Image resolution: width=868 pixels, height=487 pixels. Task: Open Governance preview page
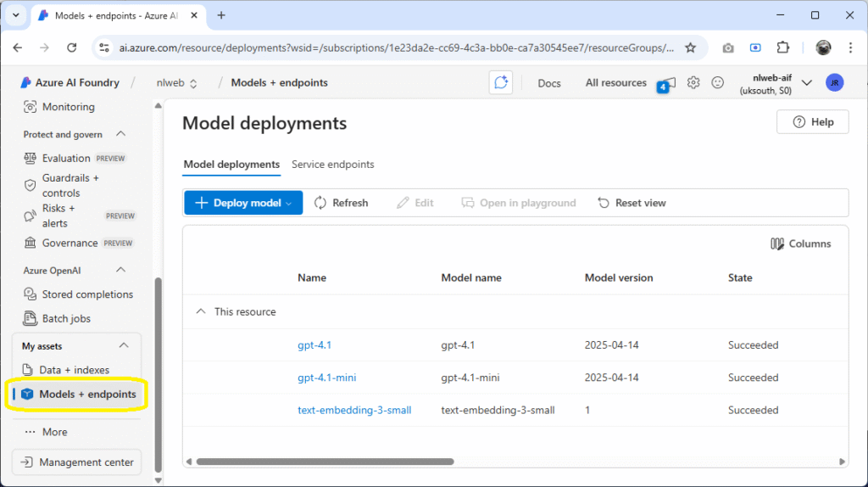(x=78, y=243)
